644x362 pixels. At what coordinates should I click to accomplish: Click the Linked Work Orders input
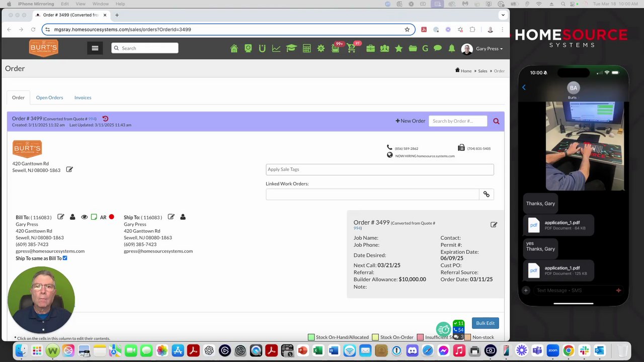coord(372,194)
